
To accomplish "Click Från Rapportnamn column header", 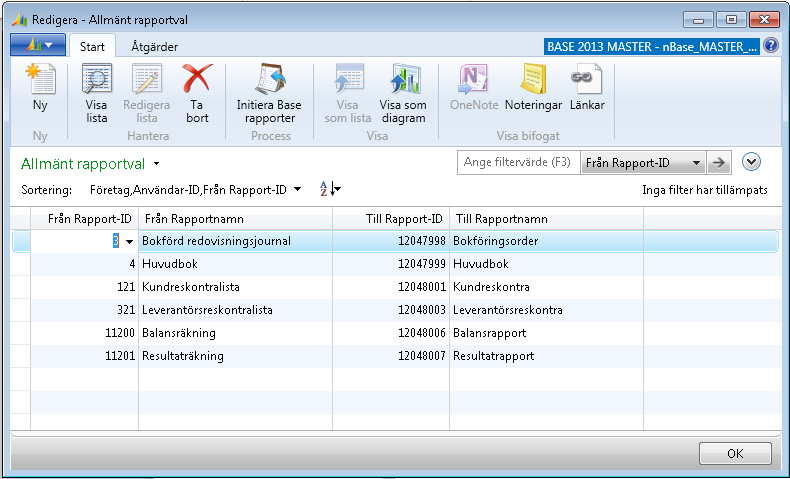I will coord(235,219).
